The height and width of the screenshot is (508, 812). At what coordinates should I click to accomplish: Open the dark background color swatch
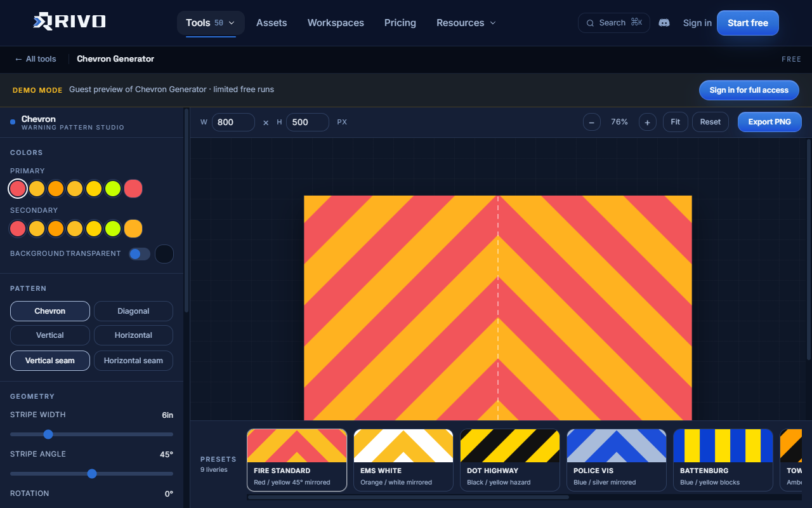[164, 254]
